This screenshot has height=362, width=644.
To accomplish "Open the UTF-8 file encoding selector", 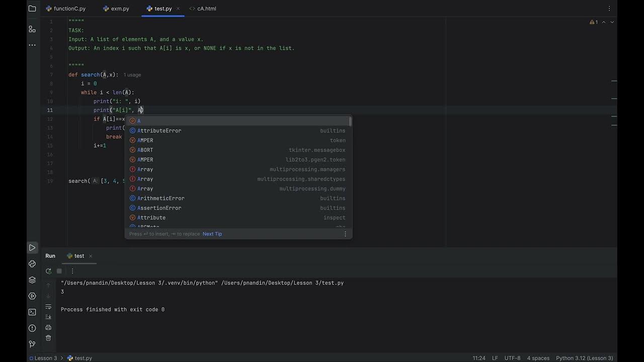I will (512, 358).
